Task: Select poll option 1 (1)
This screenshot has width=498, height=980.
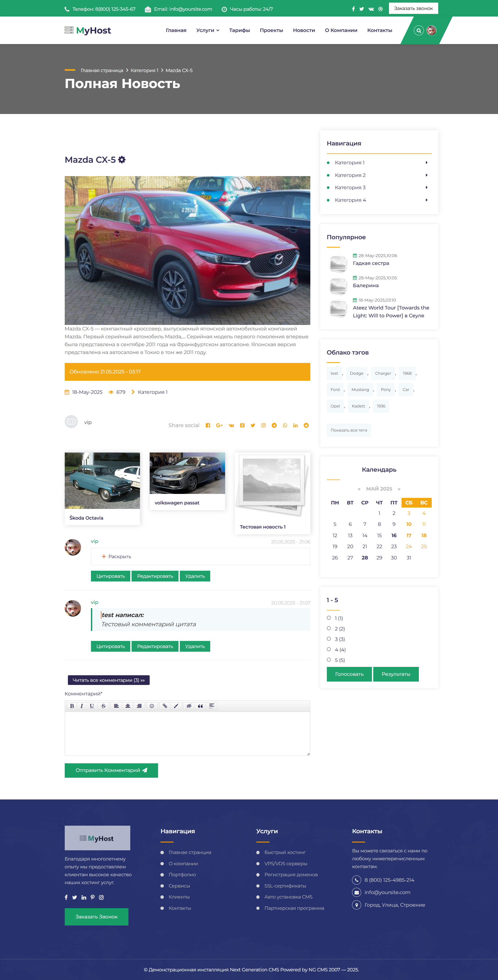Action: pos(329,618)
